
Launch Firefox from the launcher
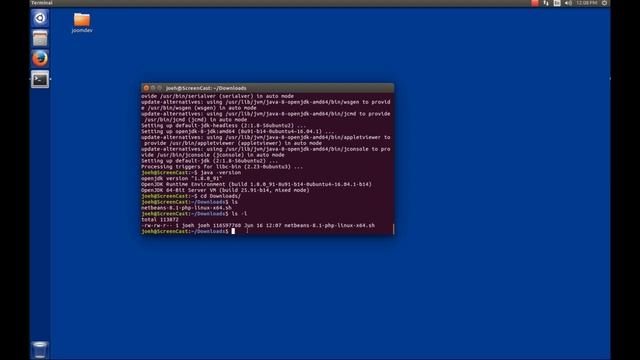tap(40, 59)
